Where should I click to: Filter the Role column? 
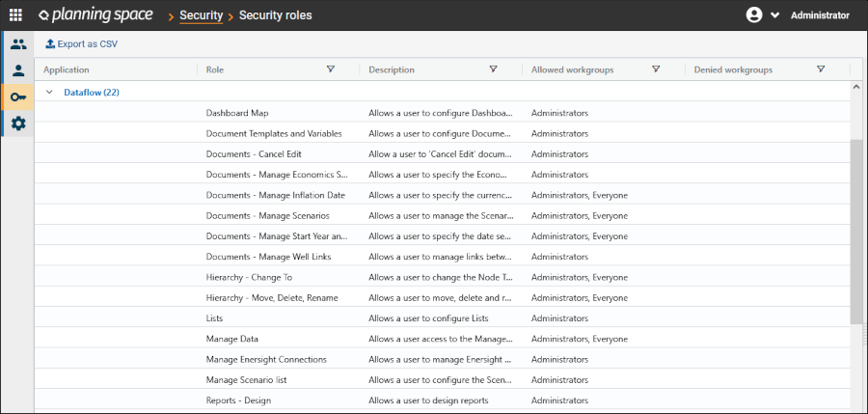click(331, 69)
